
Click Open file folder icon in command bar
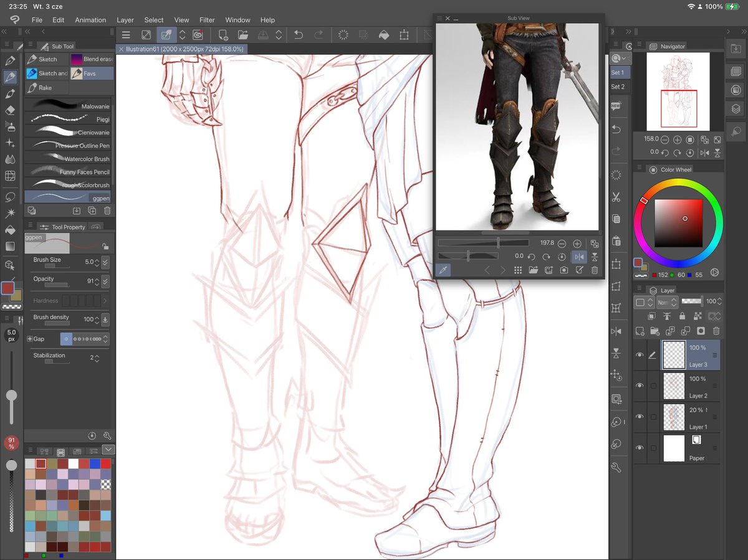tap(242, 36)
